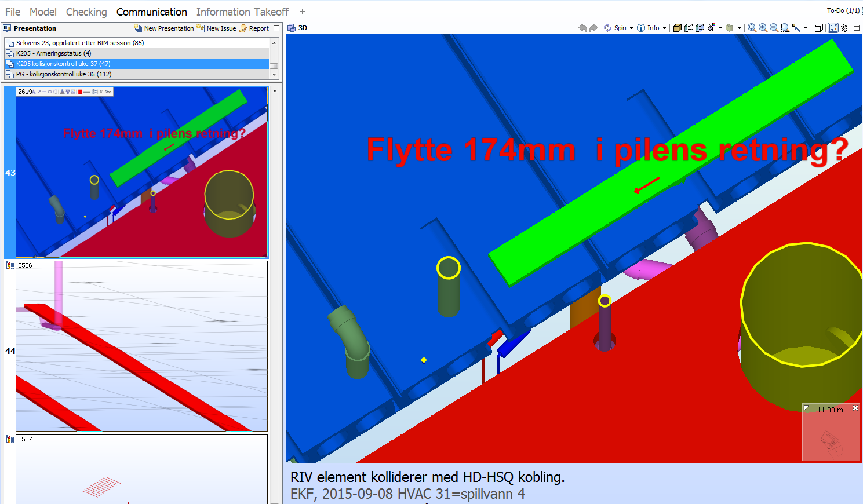Image resolution: width=863 pixels, height=504 pixels.
Task: Maximize the Presentation panel
Action: [276, 28]
